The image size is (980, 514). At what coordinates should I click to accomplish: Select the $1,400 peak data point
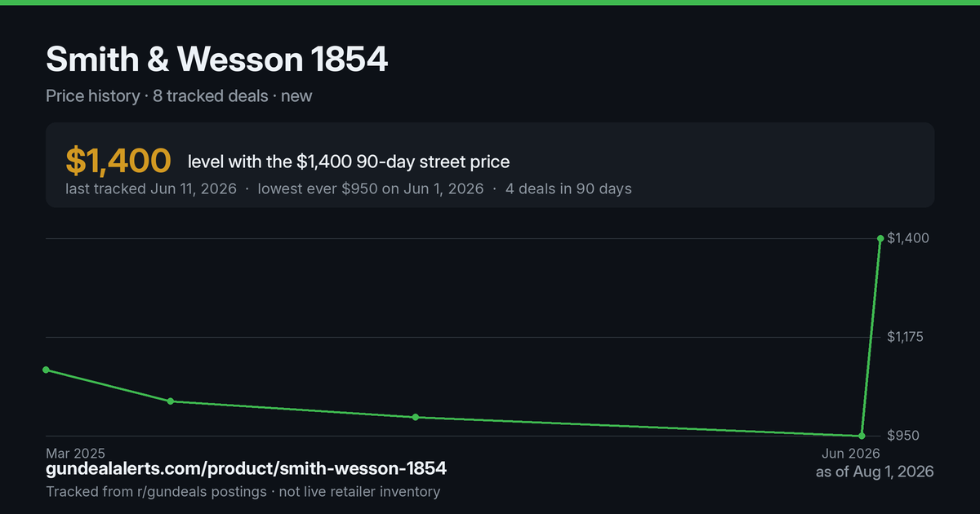[x=880, y=238]
